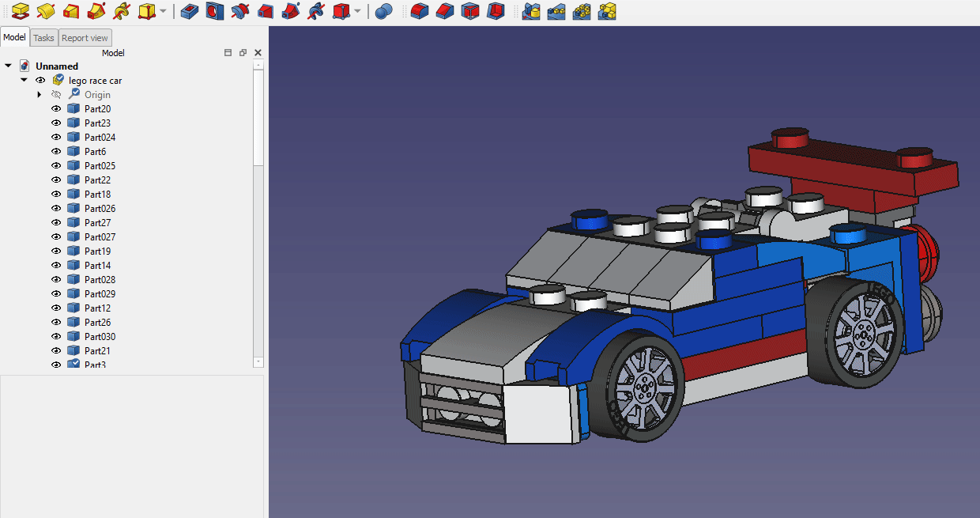Select the Subtractive Pipe tool

pyautogui.click(x=291, y=11)
